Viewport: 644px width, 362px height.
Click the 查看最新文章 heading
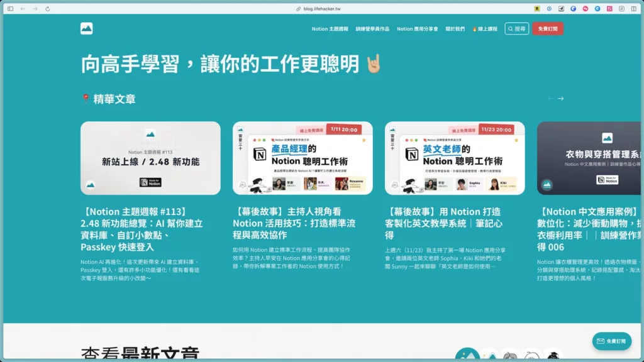click(140, 353)
